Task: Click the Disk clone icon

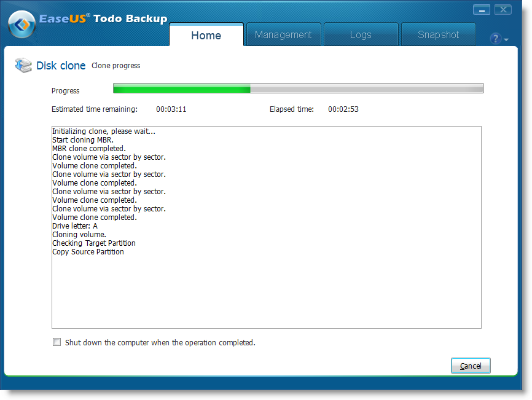Action: [23, 65]
